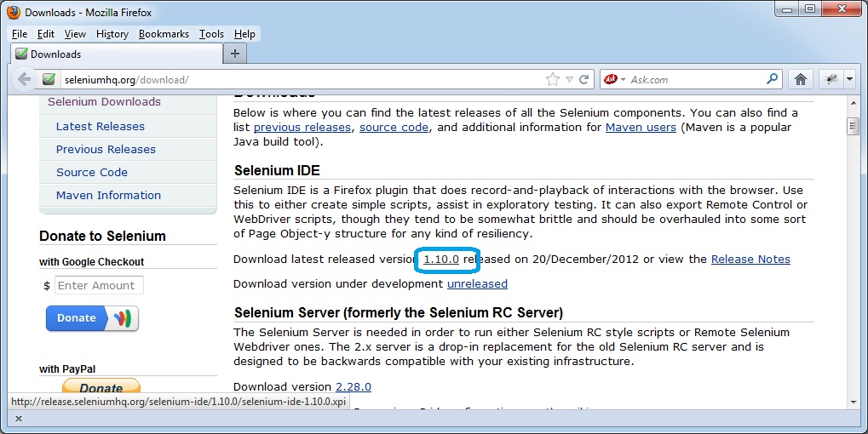
Task: Reload the page with the refresh icon
Action: click(x=583, y=80)
